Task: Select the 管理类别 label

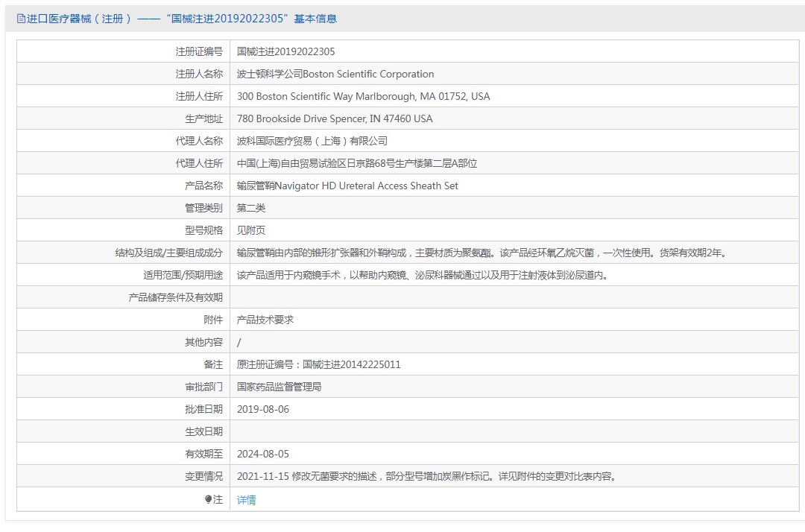Action: 203,208
